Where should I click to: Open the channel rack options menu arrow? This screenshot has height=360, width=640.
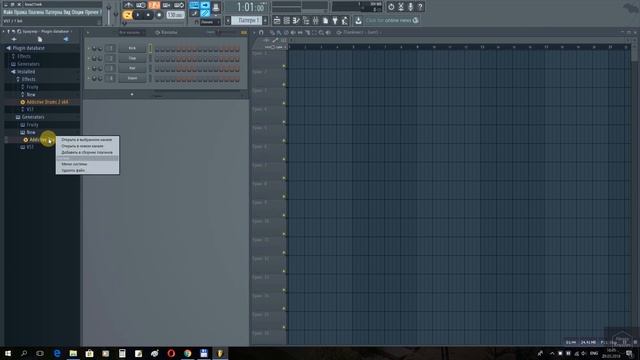click(x=88, y=32)
